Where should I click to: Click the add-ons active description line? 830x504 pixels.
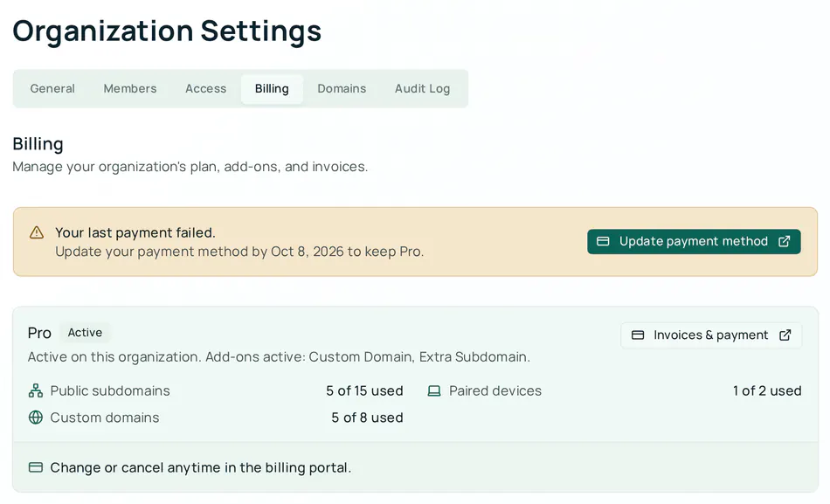tap(279, 357)
